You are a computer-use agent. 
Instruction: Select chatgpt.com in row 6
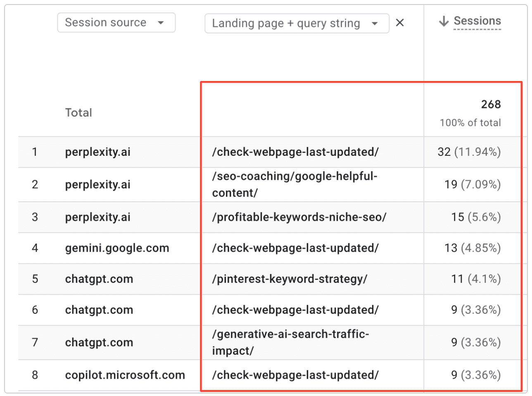tap(99, 310)
